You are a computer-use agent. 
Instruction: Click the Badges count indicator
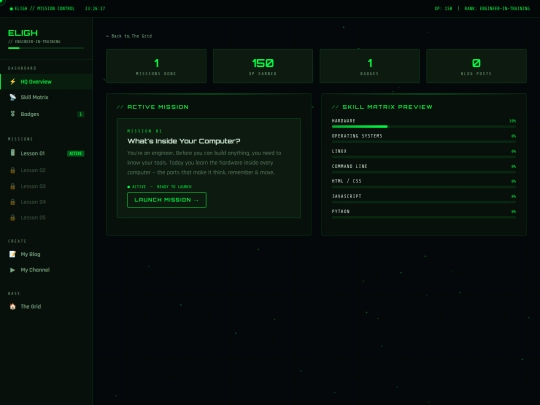[x=81, y=114]
